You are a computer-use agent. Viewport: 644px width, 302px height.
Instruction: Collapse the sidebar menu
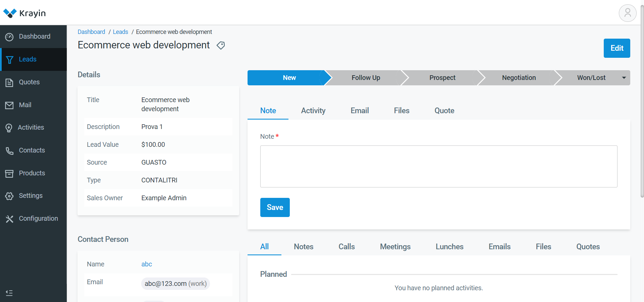pos(9,293)
